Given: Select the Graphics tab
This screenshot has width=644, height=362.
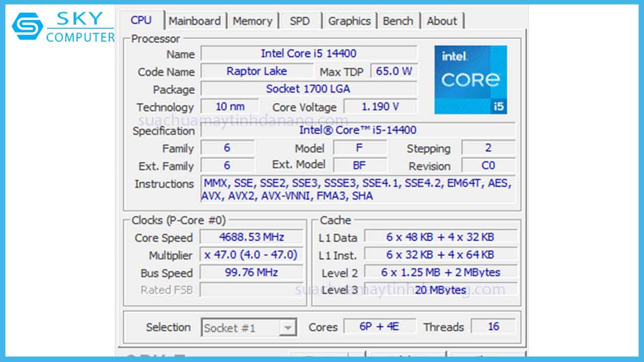Looking at the screenshot, I should pos(349,21).
